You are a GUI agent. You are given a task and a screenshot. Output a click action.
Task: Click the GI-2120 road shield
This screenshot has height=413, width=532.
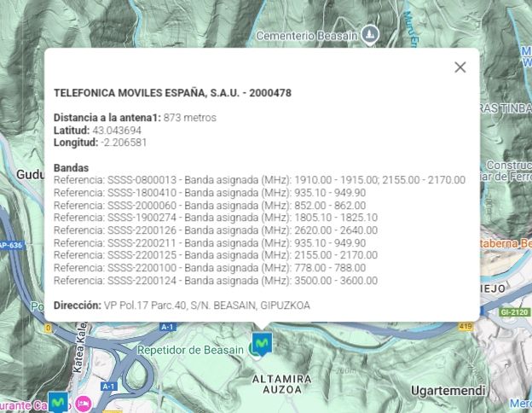pyautogui.click(x=514, y=312)
